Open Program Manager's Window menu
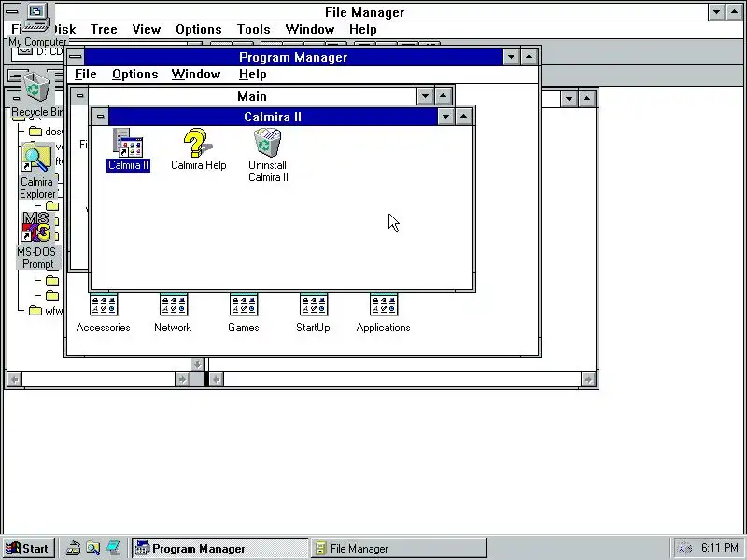Image resolution: width=747 pixels, height=560 pixels. [196, 75]
